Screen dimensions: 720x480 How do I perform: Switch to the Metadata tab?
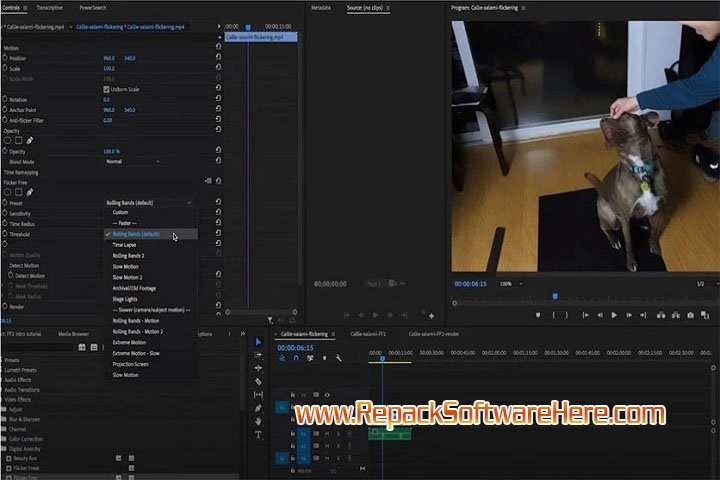point(321,7)
